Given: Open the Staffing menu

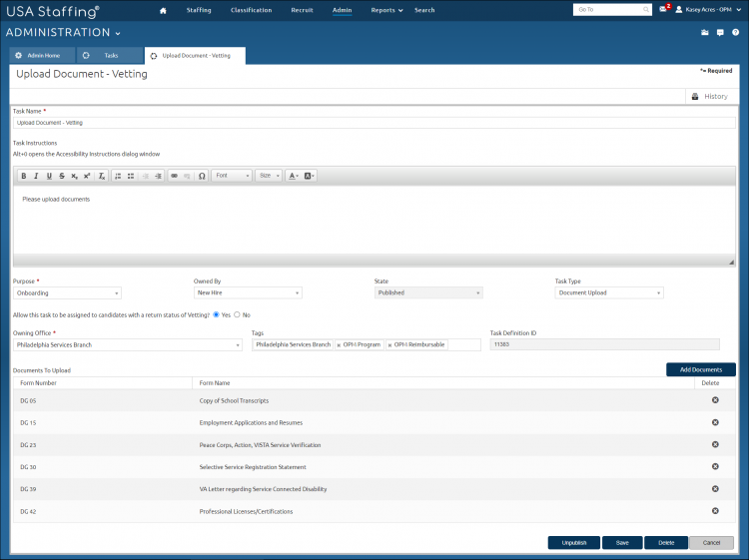Looking at the screenshot, I should click(x=199, y=10).
